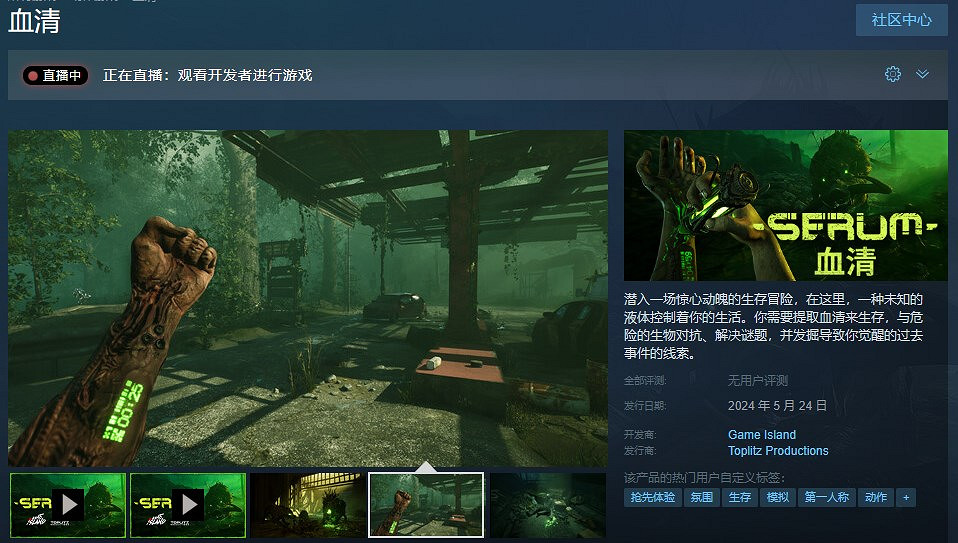Select the 动作 tag
Viewport: 958px width, 543px height.
pyautogui.click(x=875, y=497)
